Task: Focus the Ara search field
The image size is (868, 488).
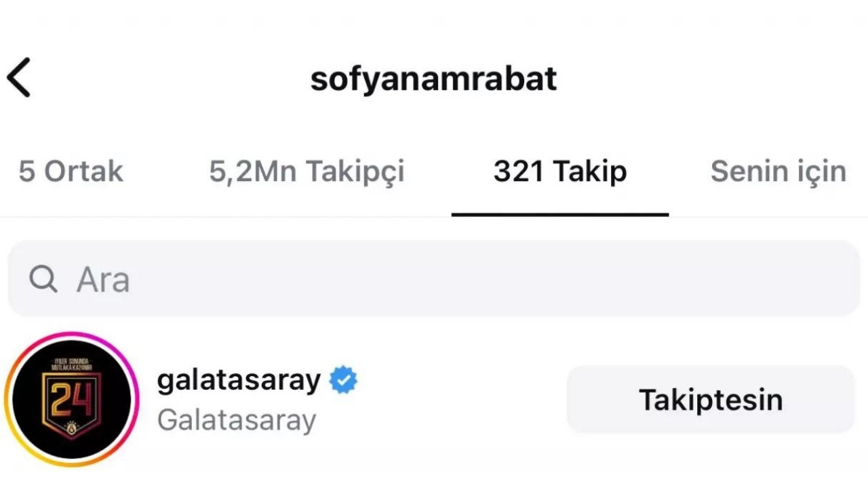Action: [x=434, y=279]
